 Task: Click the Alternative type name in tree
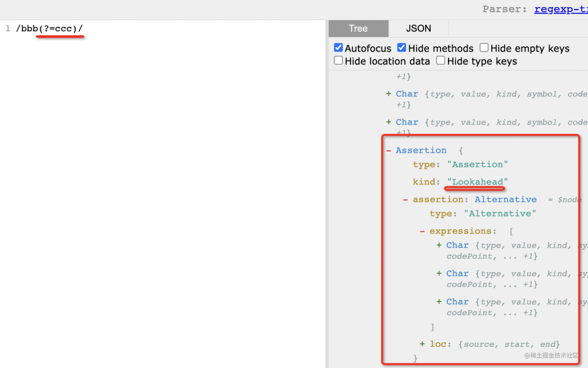pyautogui.click(x=505, y=200)
